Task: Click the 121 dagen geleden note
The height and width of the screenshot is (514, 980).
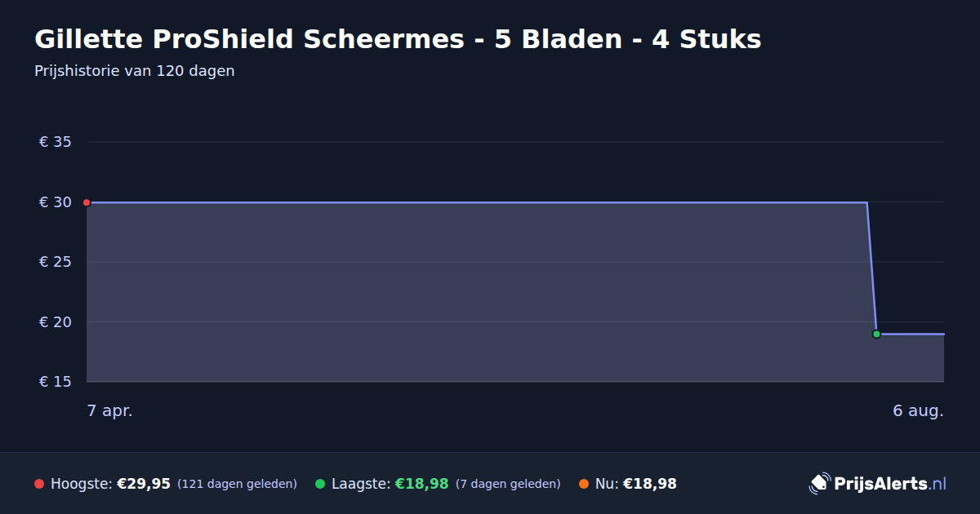Action: (x=237, y=484)
